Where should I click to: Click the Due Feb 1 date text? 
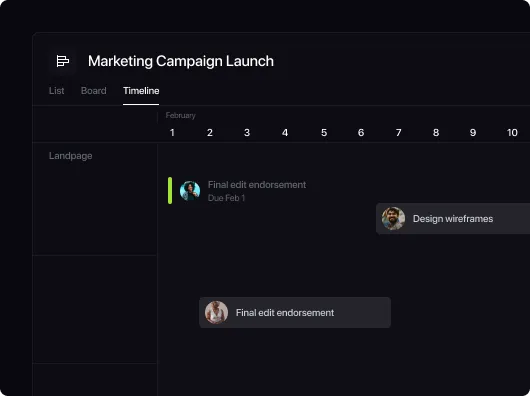(x=226, y=198)
